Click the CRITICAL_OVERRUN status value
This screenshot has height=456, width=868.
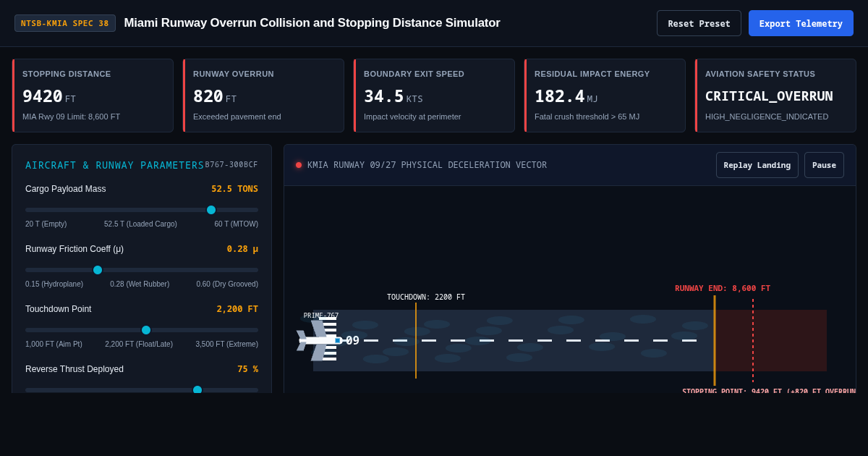tap(769, 96)
